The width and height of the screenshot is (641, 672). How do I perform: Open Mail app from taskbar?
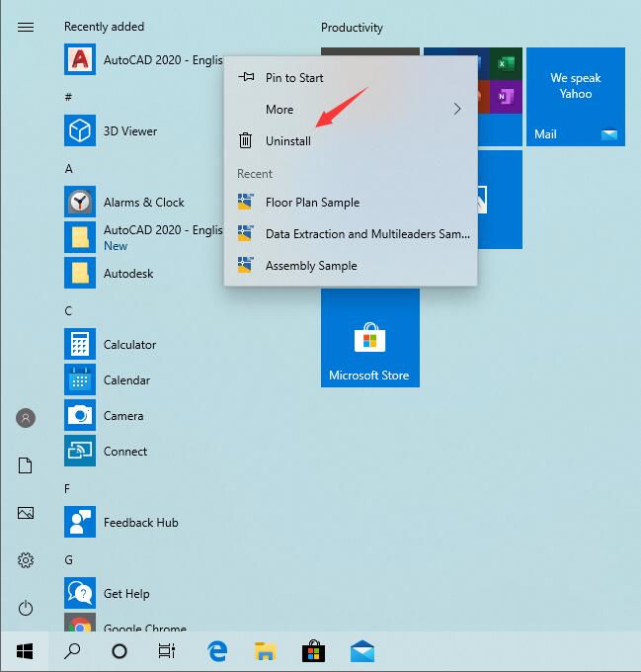362,651
